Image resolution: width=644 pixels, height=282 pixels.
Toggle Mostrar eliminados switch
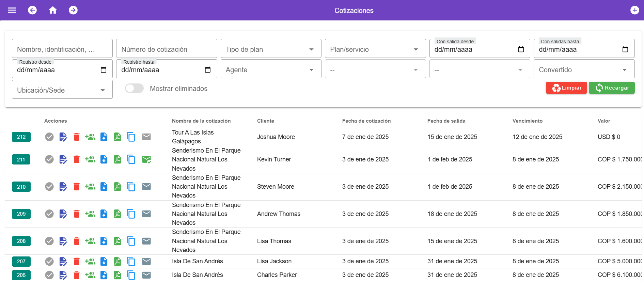134,89
